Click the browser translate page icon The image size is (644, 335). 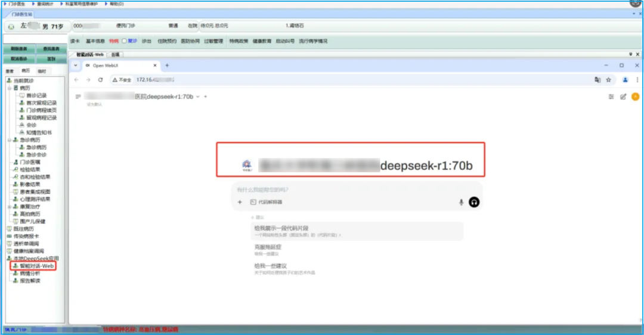point(597,79)
